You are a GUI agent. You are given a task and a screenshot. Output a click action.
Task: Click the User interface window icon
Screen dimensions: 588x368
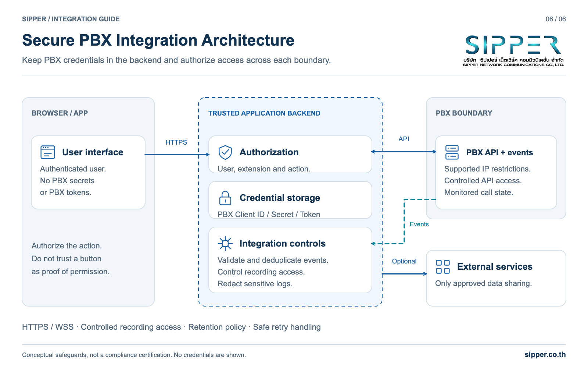tap(48, 152)
